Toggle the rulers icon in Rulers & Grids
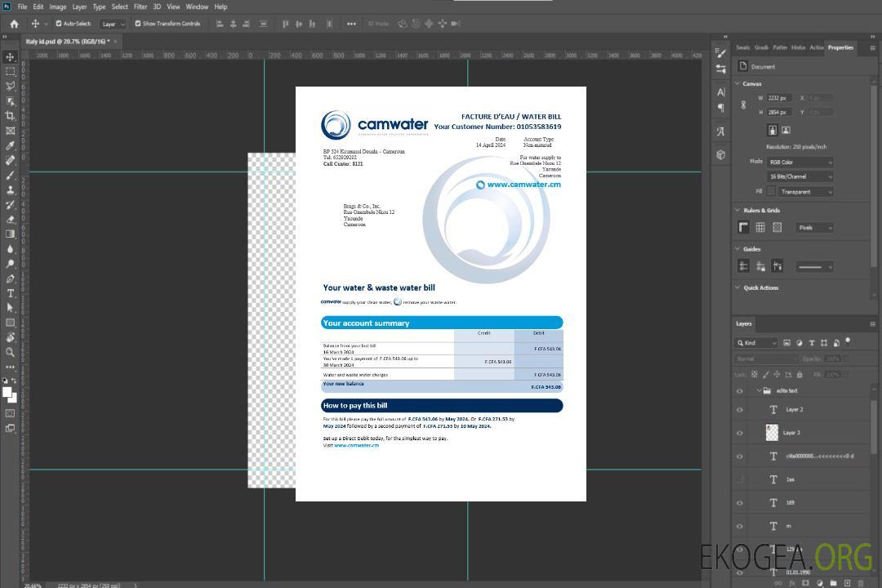The height and width of the screenshot is (588, 882). click(x=744, y=227)
